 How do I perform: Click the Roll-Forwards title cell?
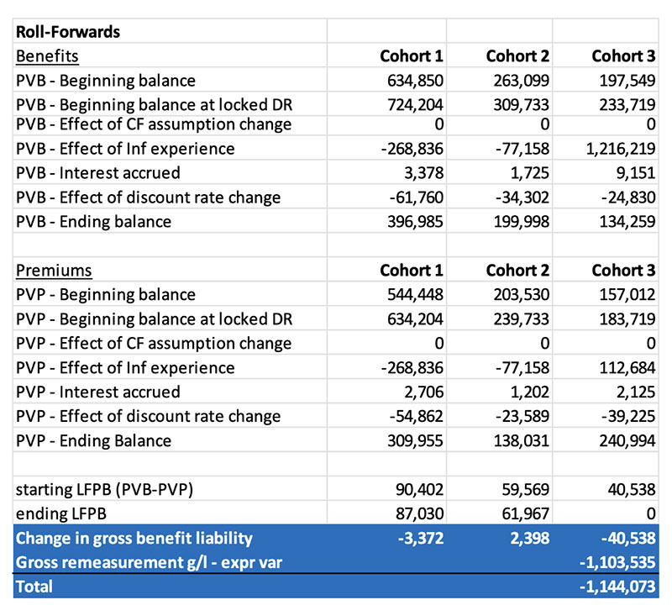(67, 33)
